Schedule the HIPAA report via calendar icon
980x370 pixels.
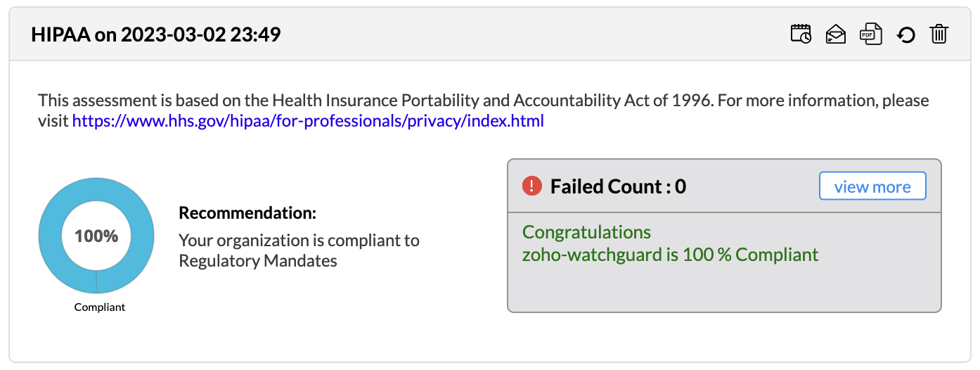(x=801, y=34)
